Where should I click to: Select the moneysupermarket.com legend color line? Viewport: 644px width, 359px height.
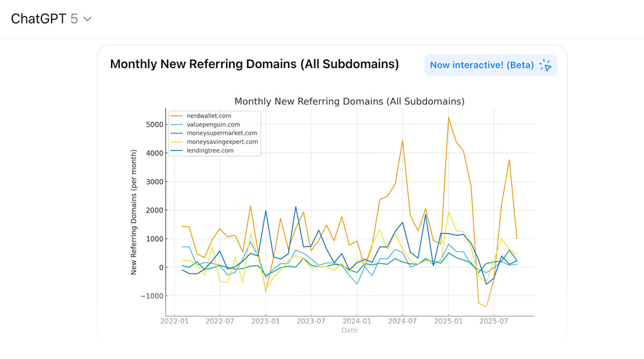click(177, 133)
